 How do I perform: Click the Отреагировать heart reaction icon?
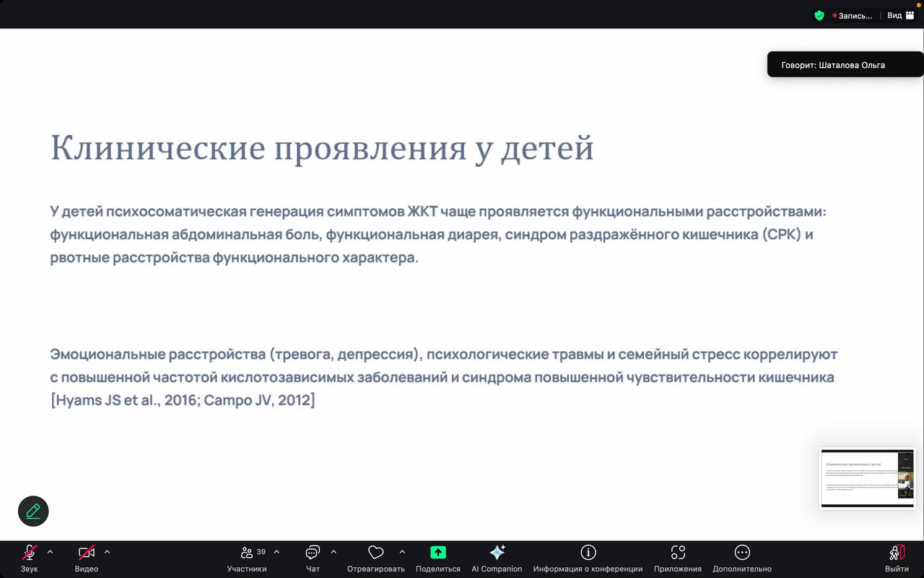(x=375, y=553)
